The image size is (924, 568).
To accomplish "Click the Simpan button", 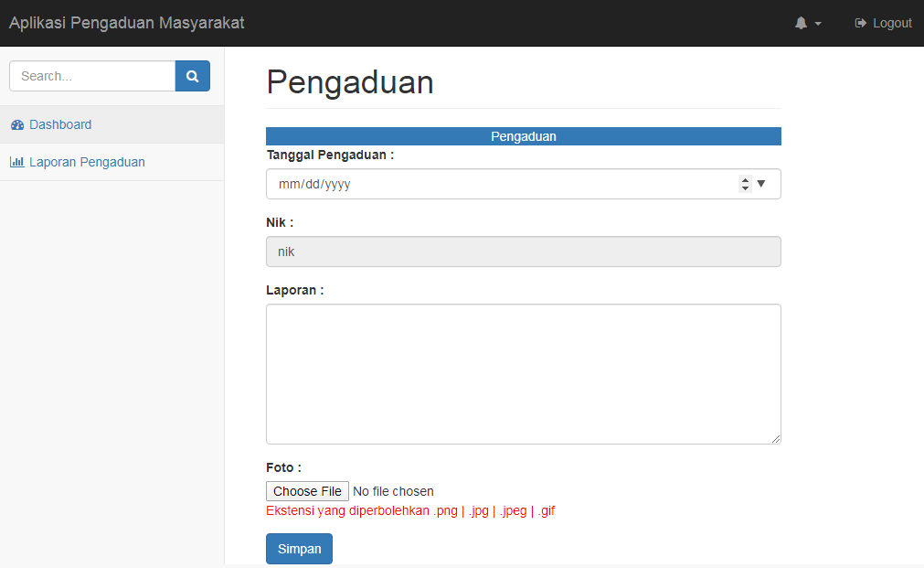I will click(x=299, y=548).
